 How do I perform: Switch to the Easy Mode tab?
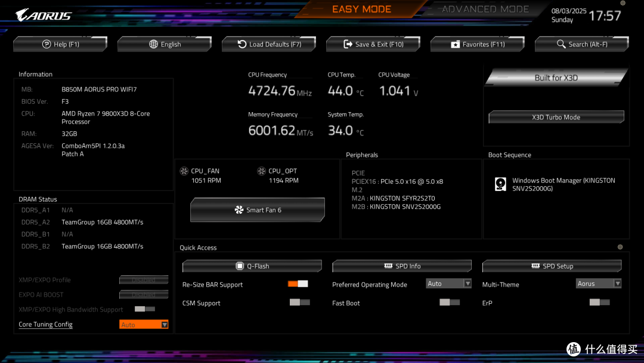point(361,9)
